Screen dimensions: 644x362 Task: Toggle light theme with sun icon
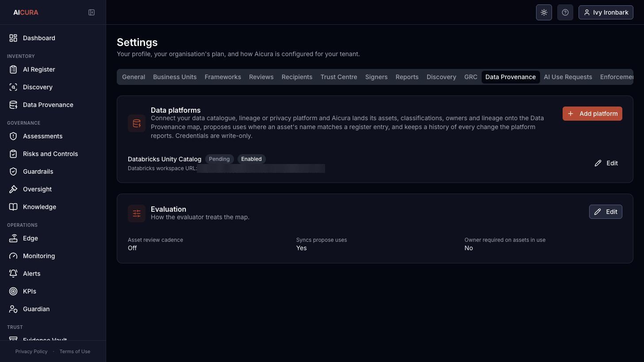[544, 12]
